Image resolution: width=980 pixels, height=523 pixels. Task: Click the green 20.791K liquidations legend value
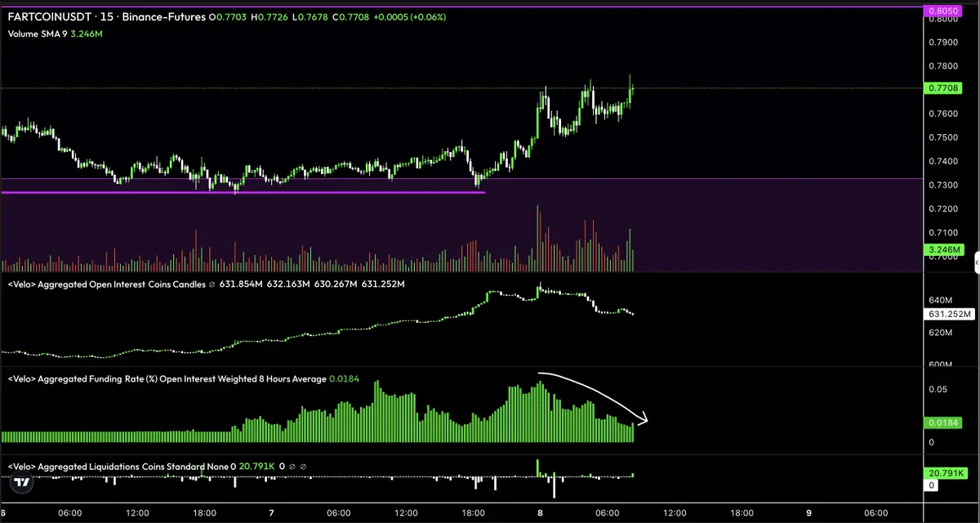coord(257,467)
